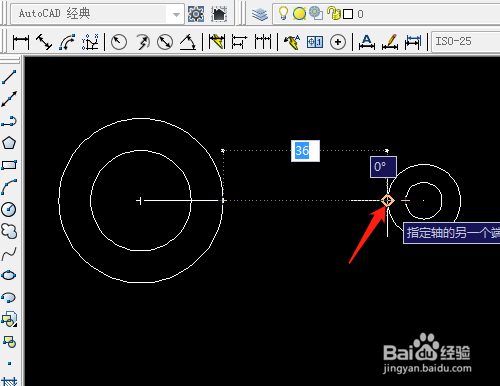Open the Layer Properties Manager
The width and height of the screenshot is (500, 386).
point(260,14)
